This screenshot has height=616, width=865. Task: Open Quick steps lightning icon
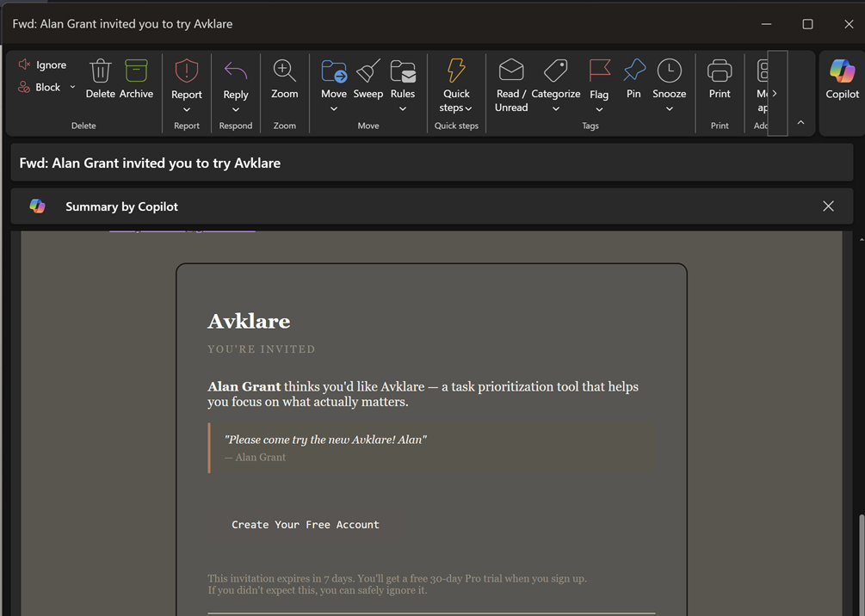coord(456,71)
